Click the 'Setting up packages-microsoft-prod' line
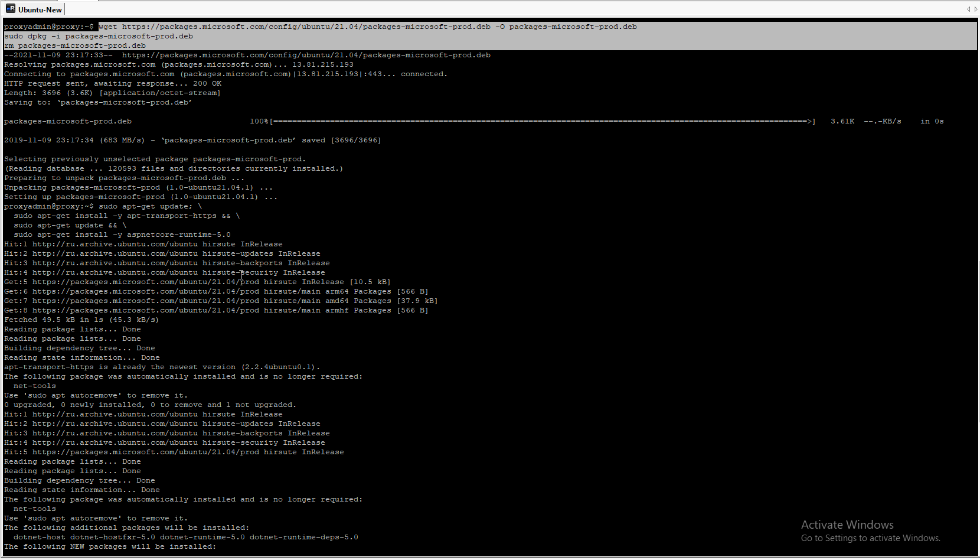980x560 pixels. pos(141,197)
